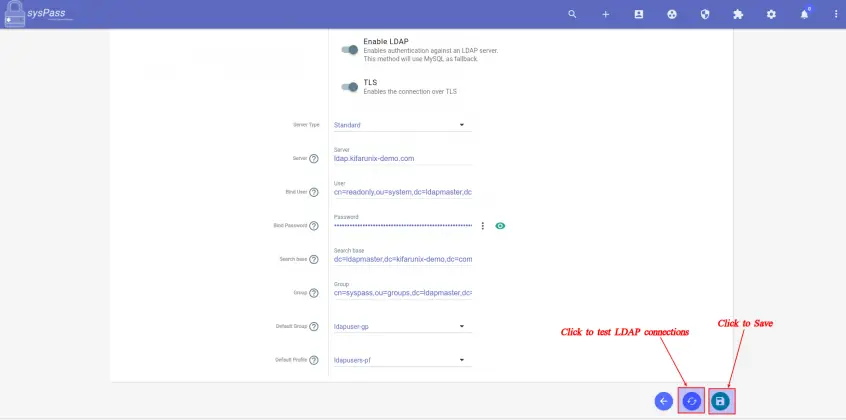
Task: Open the notifications bell
Action: click(804, 15)
